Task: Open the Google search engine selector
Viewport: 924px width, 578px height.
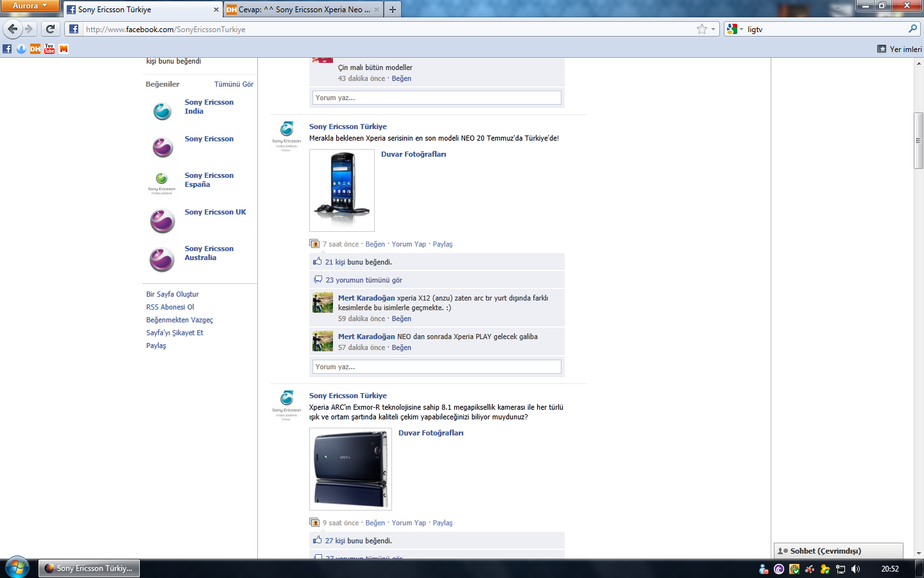Action: tap(735, 29)
